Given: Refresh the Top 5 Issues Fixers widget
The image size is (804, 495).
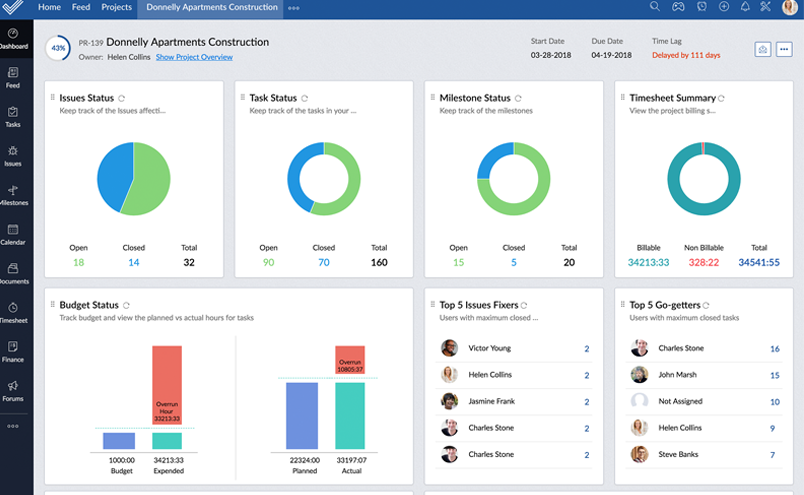Looking at the screenshot, I should (x=524, y=306).
